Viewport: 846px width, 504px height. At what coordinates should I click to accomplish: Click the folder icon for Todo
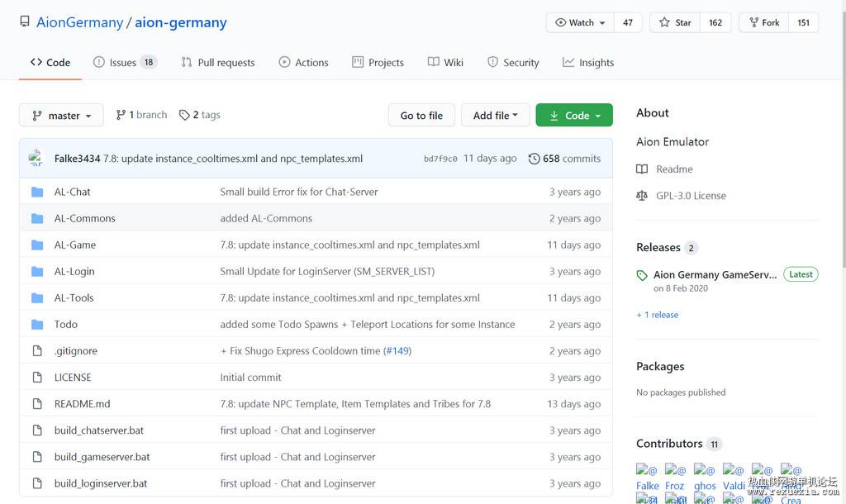point(37,324)
